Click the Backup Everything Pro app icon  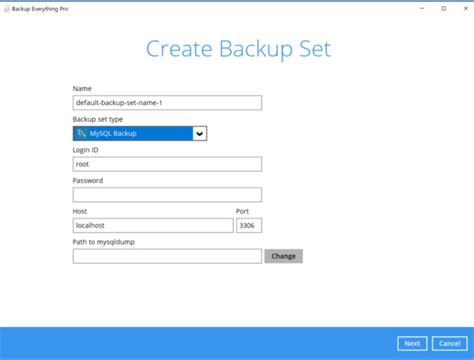click(7, 9)
